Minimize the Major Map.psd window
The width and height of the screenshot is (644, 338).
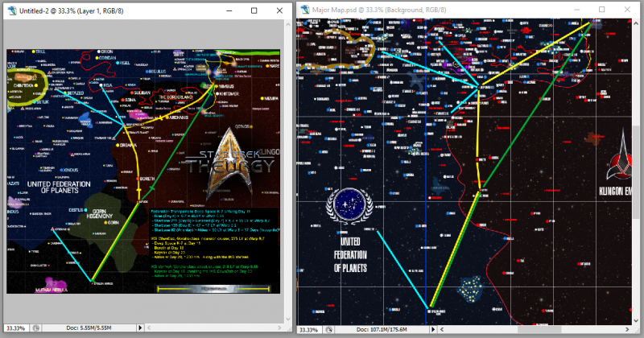coord(576,10)
